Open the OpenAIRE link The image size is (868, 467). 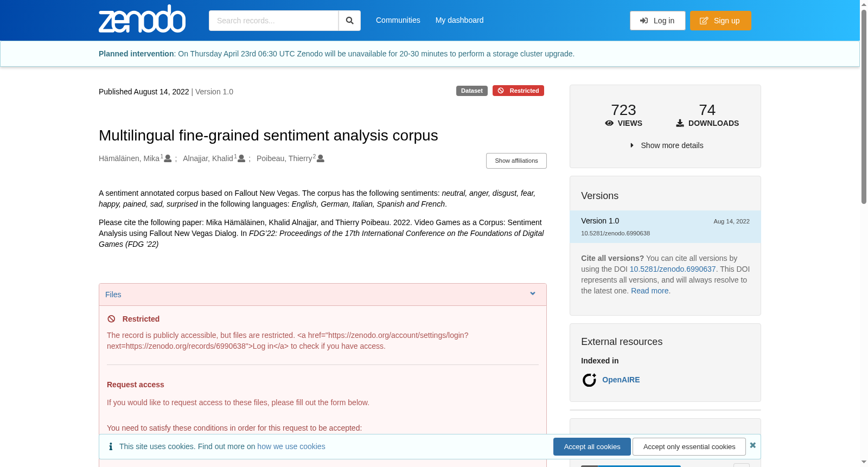621,380
